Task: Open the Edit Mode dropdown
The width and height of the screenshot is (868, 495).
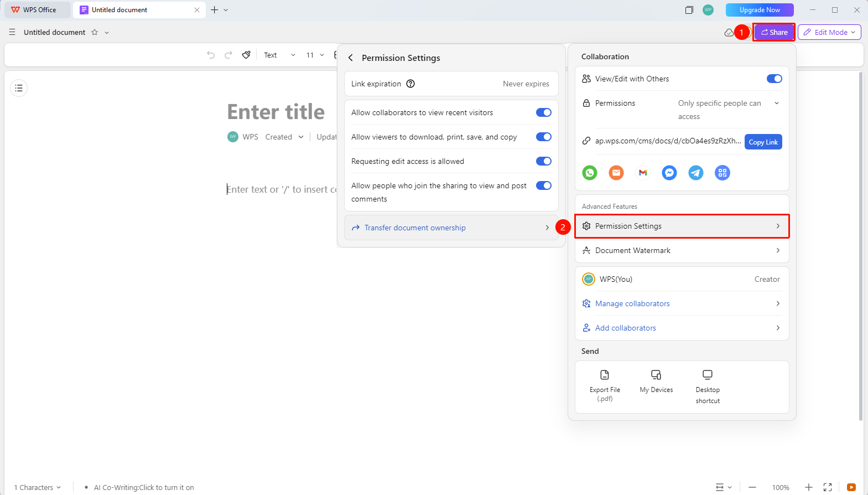Action: click(x=829, y=32)
